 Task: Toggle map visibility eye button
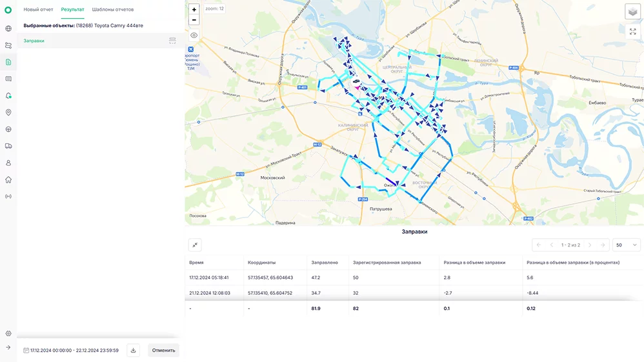click(194, 35)
